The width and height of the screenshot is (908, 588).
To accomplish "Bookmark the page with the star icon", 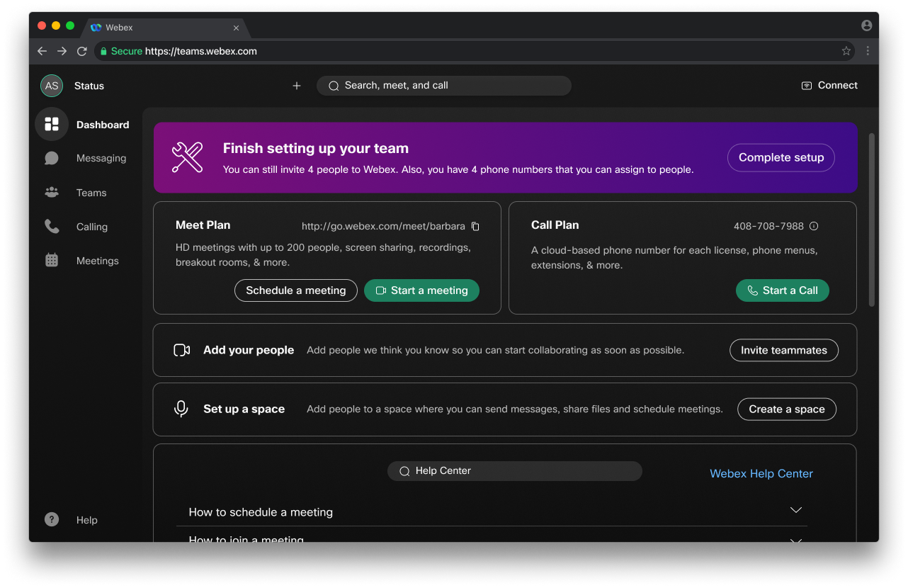I will (846, 51).
